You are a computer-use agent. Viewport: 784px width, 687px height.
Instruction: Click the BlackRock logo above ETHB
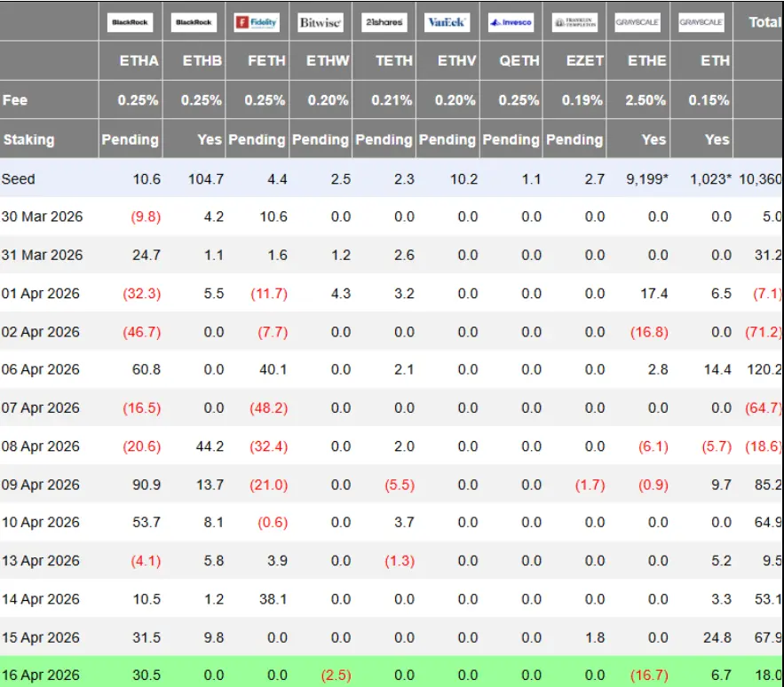(x=194, y=22)
